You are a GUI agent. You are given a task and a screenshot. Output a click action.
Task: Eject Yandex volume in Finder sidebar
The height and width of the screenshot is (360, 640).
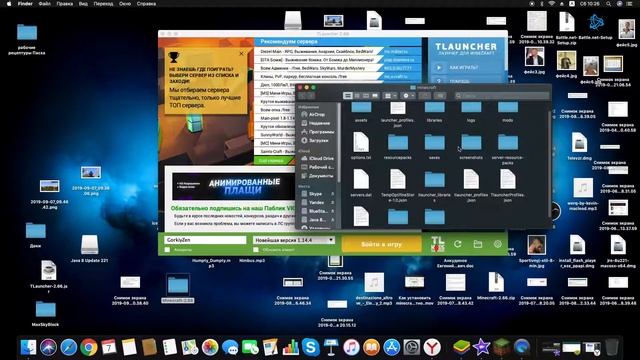(x=333, y=202)
